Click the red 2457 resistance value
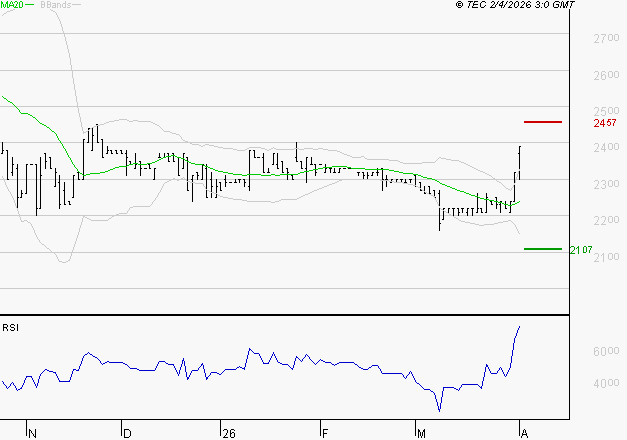The width and height of the screenshot is (627, 440). (605, 123)
